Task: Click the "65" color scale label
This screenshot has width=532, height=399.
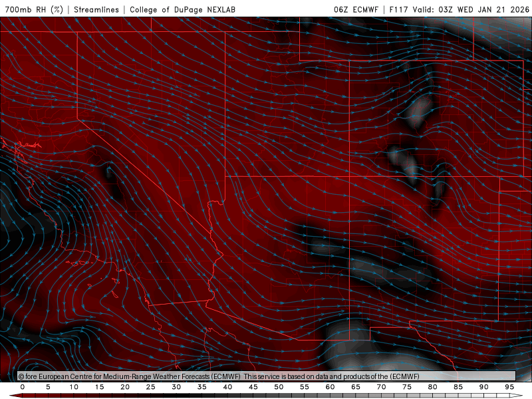Action: tap(356, 387)
